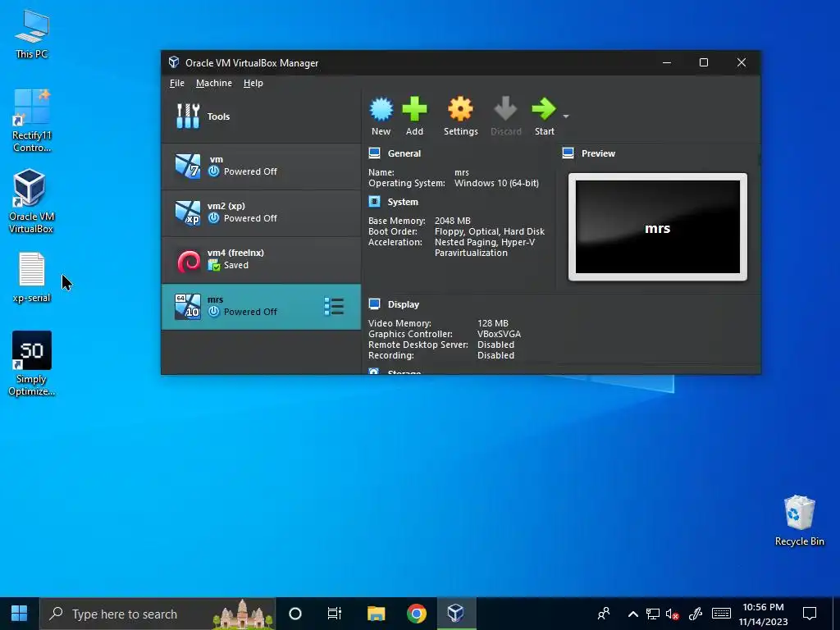Screen dimensions: 840x630
Task: Click the Display section header
Action: (x=404, y=304)
